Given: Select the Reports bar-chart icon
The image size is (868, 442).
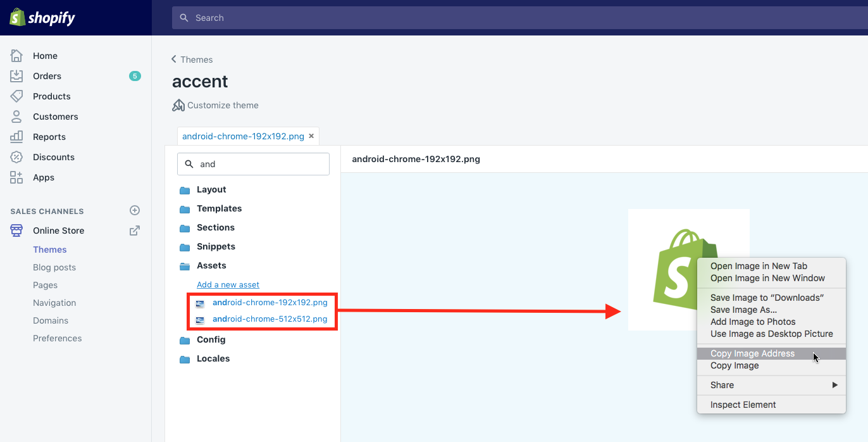Looking at the screenshot, I should click(x=16, y=136).
